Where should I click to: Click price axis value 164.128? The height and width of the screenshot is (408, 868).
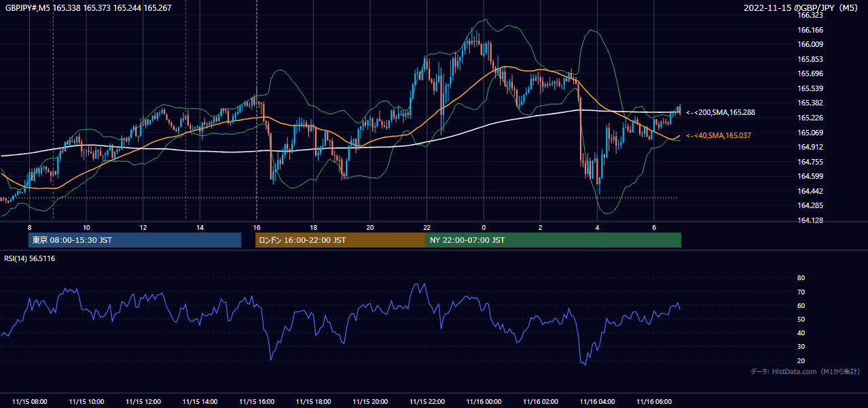[x=810, y=220]
